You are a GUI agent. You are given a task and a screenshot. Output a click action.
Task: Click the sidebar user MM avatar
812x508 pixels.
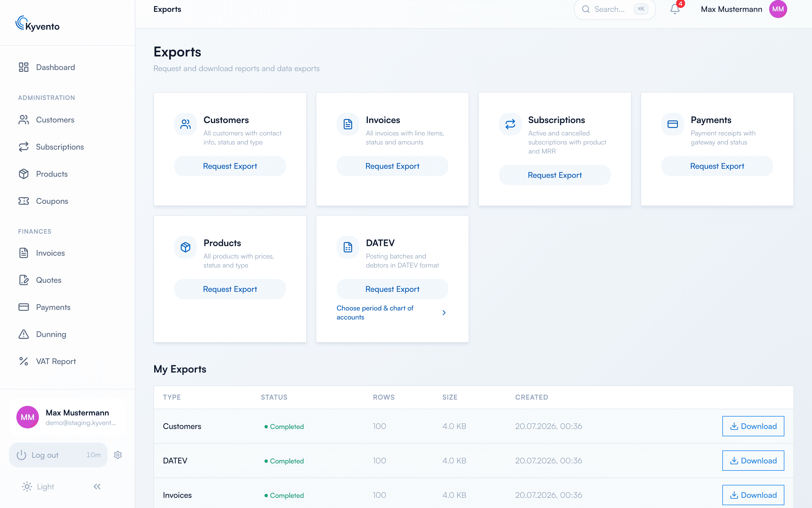28,417
